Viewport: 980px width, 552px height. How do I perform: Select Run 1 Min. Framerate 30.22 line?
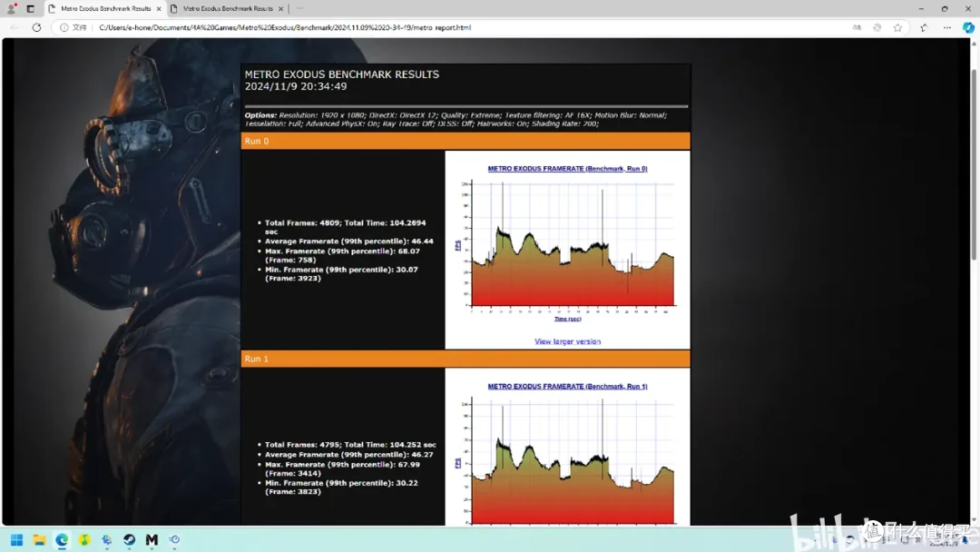point(341,487)
